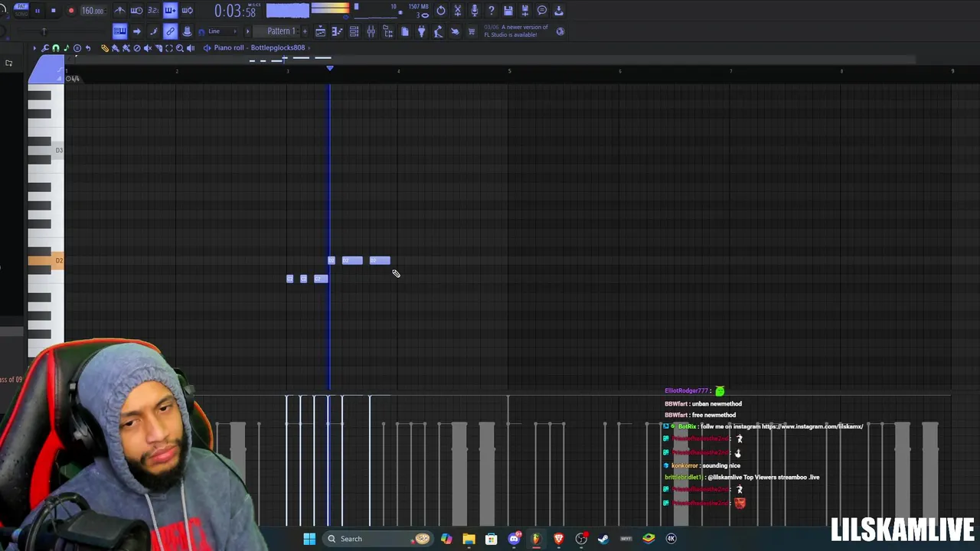This screenshot has height=551, width=980.
Task: Select the Mute tool with speaker icon
Action: click(x=148, y=47)
